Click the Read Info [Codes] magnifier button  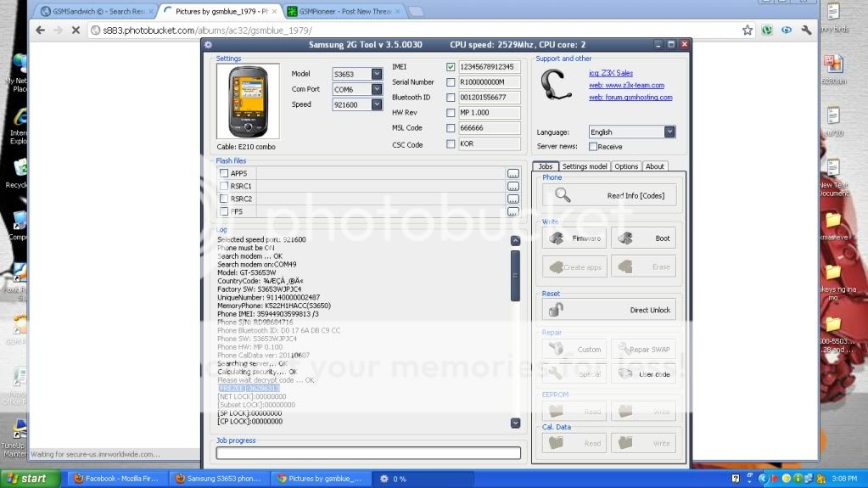click(609, 195)
